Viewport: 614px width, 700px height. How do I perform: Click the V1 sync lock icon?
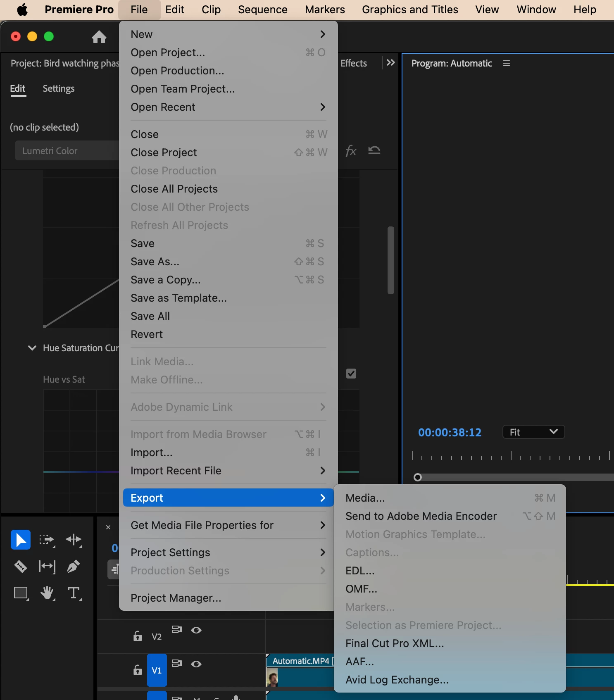[x=177, y=663]
